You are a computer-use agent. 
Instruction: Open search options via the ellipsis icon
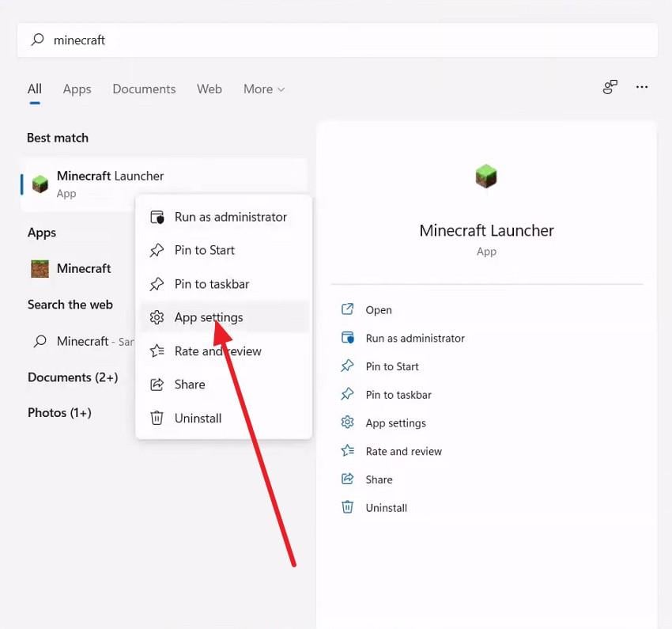[x=642, y=89]
